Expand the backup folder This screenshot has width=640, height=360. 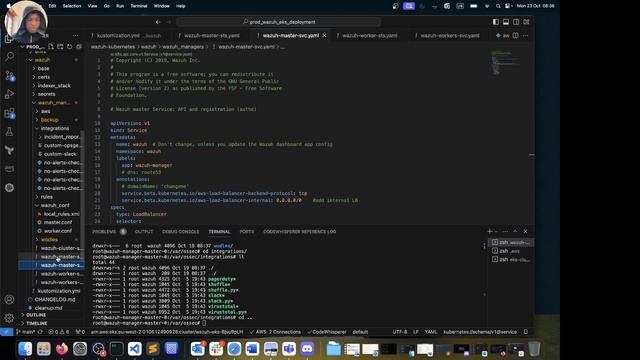point(49,120)
